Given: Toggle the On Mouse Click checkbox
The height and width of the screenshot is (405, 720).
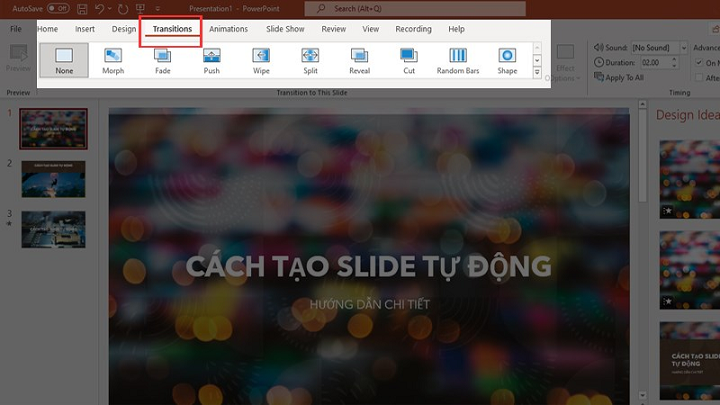Looking at the screenshot, I should coord(699,62).
